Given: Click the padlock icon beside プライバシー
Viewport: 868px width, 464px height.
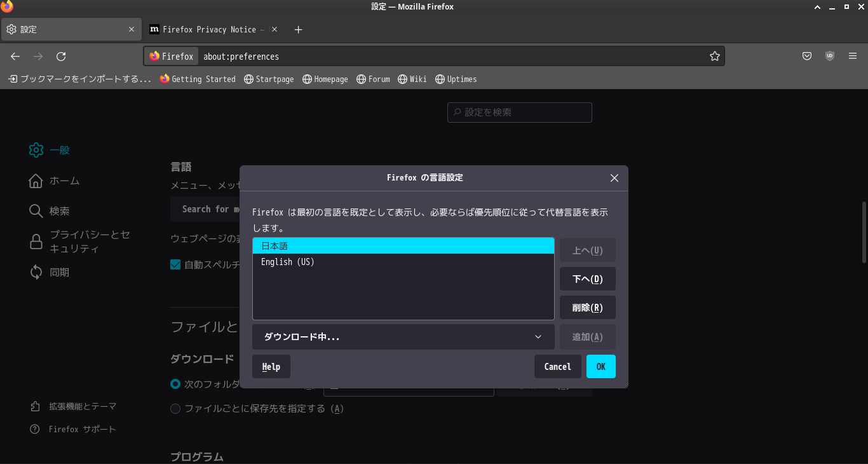Looking at the screenshot, I should [x=36, y=242].
